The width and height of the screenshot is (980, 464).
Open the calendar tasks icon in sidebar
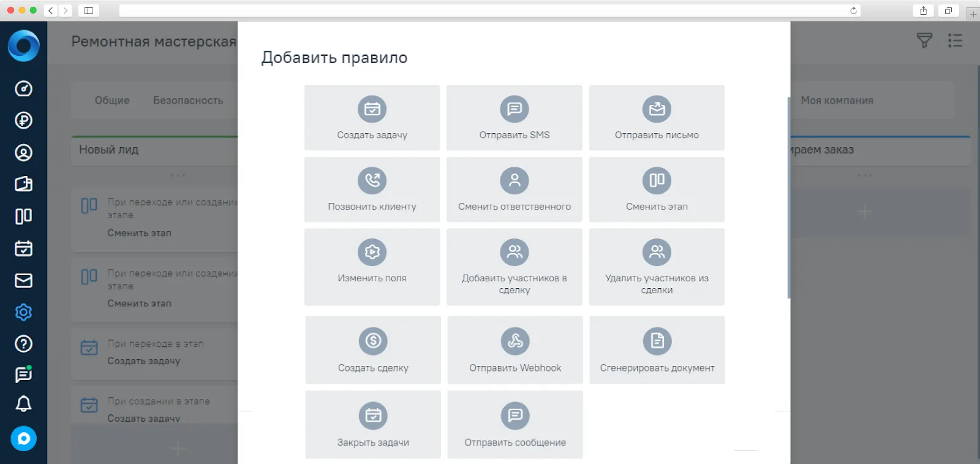click(23, 248)
